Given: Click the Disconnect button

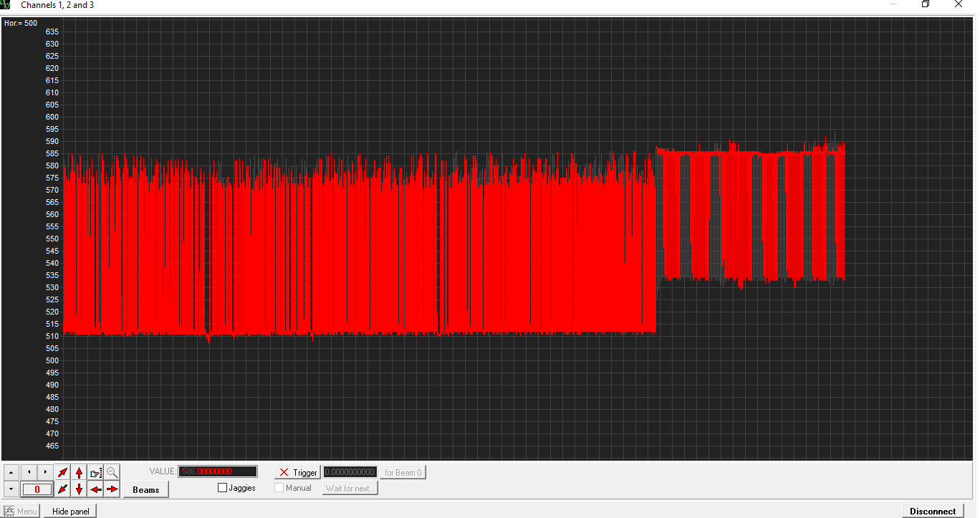Looking at the screenshot, I should [933, 512].
